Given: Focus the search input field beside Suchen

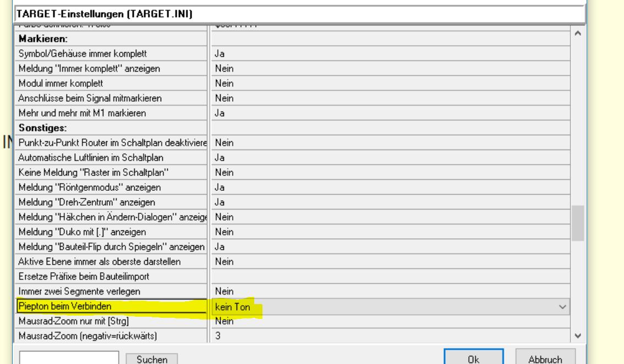Looking at the screenshot, I should click(x=69, y=357).
